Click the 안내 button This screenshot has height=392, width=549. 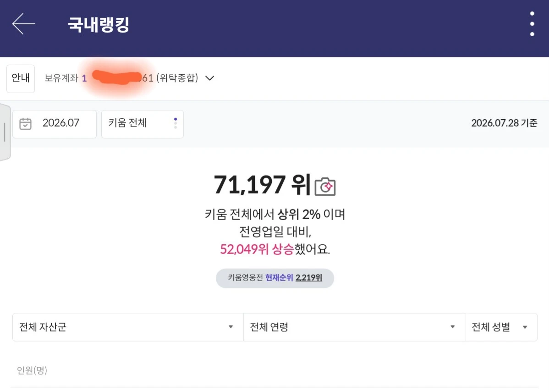point(21,78)
